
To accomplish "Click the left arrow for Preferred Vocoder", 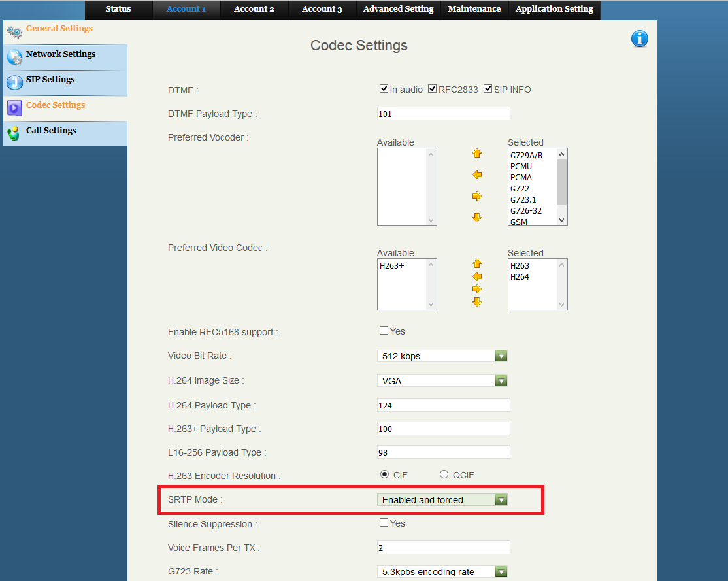I will point(477,174).
